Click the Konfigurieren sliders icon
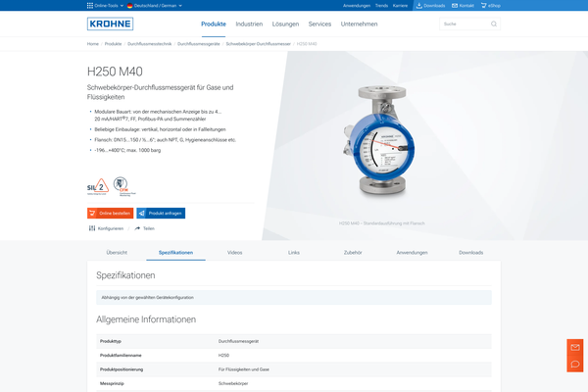This screenshot has width=588, height=392. pyautogui.click(x=92, y=228)
